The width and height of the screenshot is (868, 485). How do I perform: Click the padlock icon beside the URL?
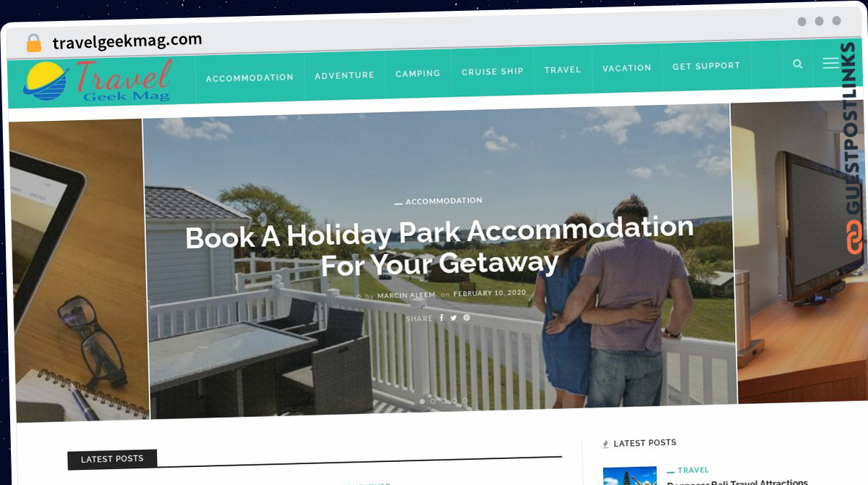coord(34,43)
